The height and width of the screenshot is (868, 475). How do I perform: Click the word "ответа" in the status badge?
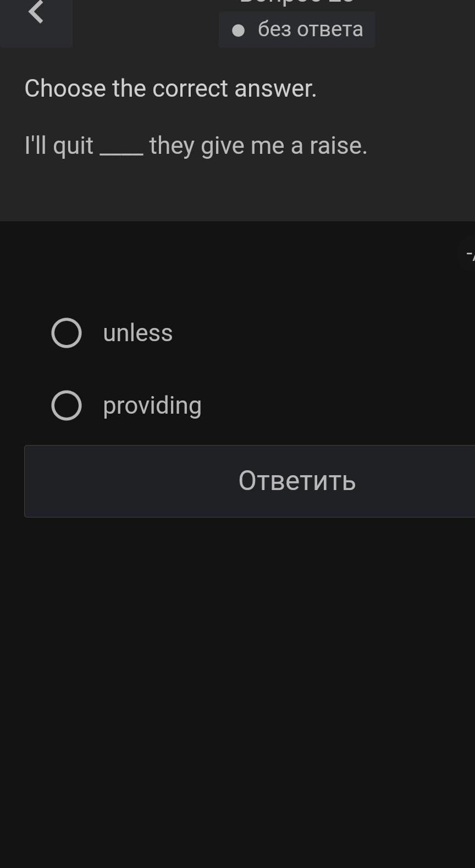point(330,30)
